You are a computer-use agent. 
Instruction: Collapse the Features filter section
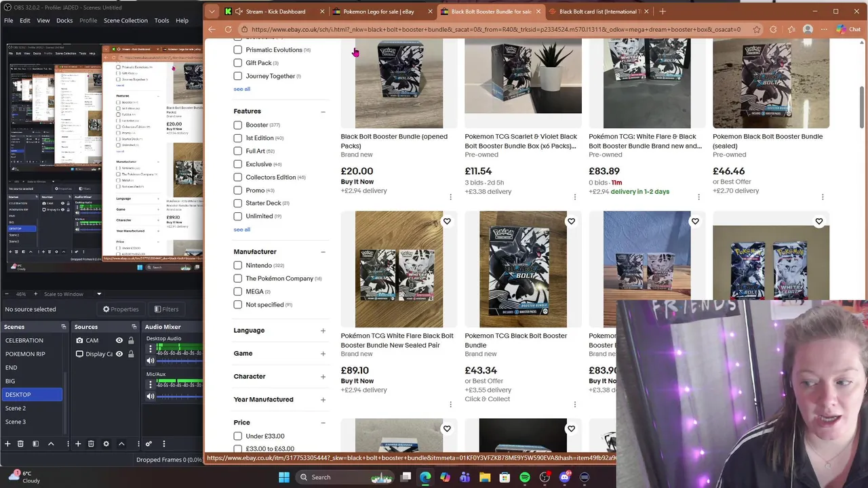[323, 111]
